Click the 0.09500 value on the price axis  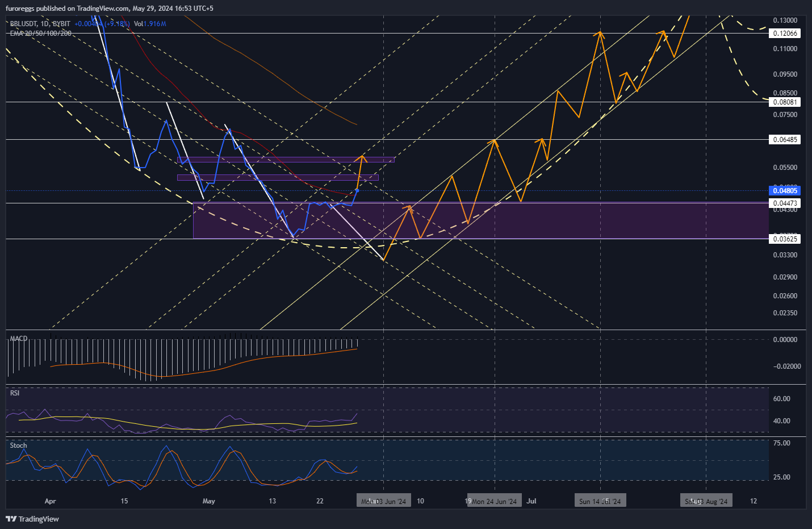point(785,74)
